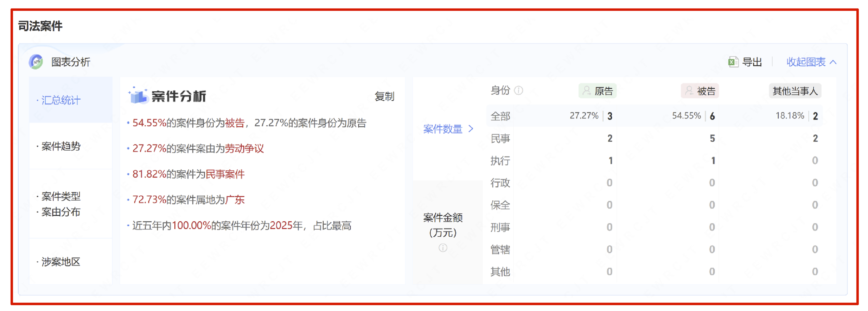
Task: Click the chevron arrow beside 案件数量
Action: [x=471, y=129]
